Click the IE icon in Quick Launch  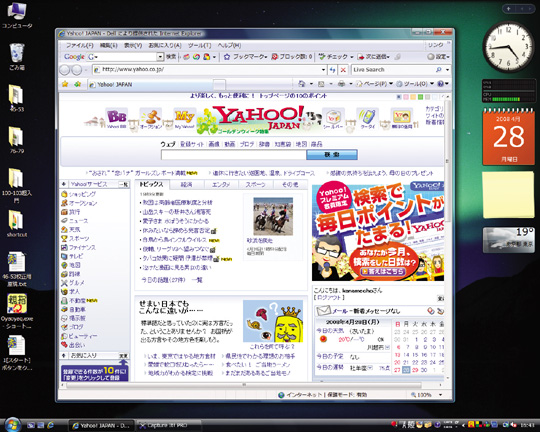tap(50, 425)
